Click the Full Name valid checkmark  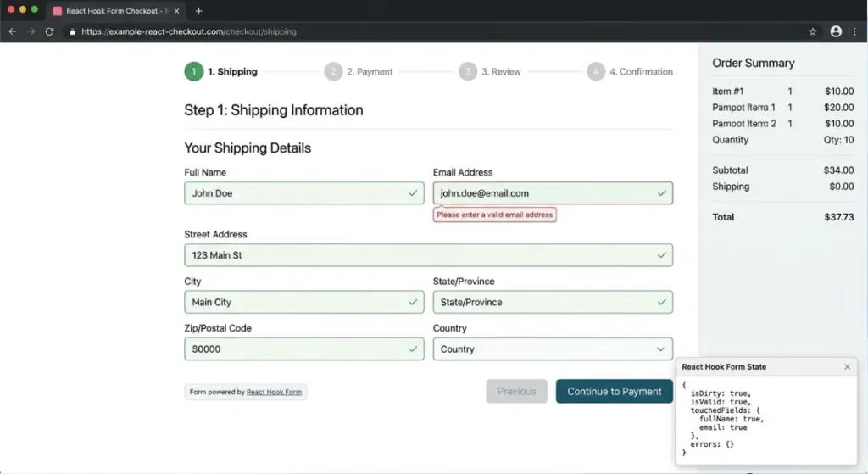[x=413, y=193]
